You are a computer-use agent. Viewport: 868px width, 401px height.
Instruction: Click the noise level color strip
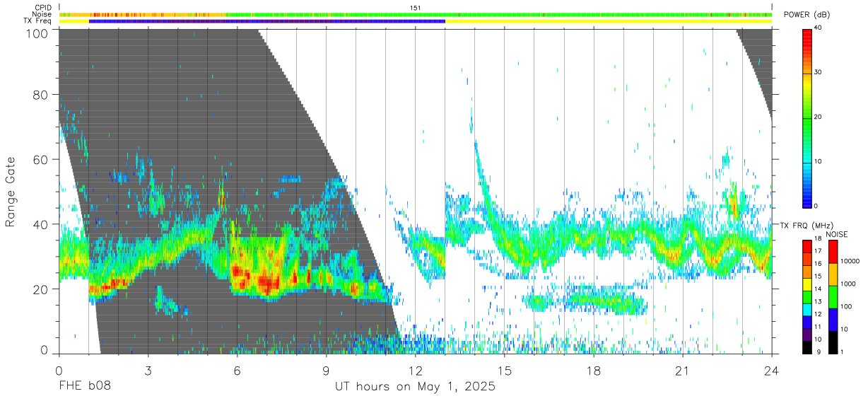416,14
